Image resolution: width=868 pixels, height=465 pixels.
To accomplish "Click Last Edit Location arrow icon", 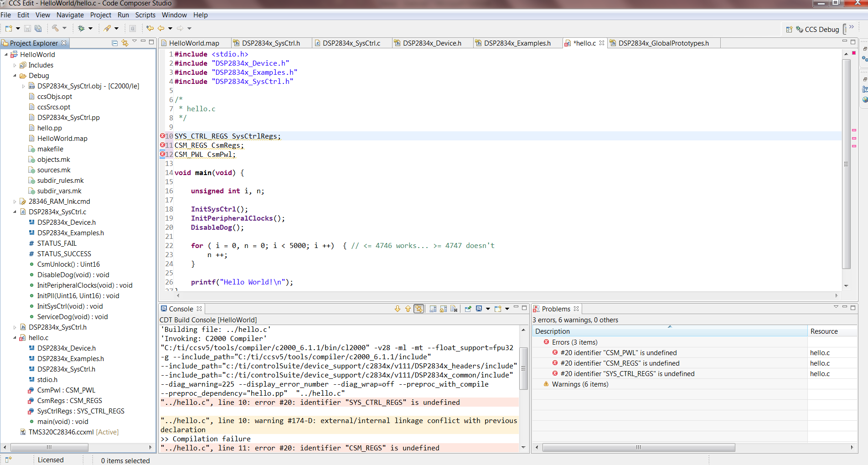I will tap(150, 28).
